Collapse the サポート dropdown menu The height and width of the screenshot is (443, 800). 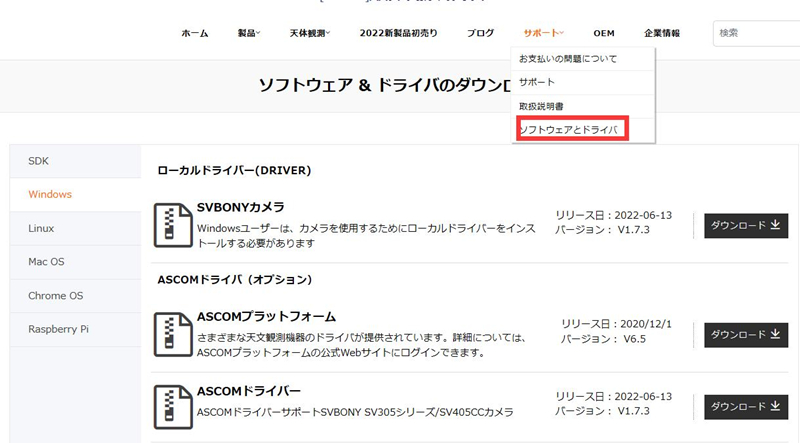coord(543,33)
